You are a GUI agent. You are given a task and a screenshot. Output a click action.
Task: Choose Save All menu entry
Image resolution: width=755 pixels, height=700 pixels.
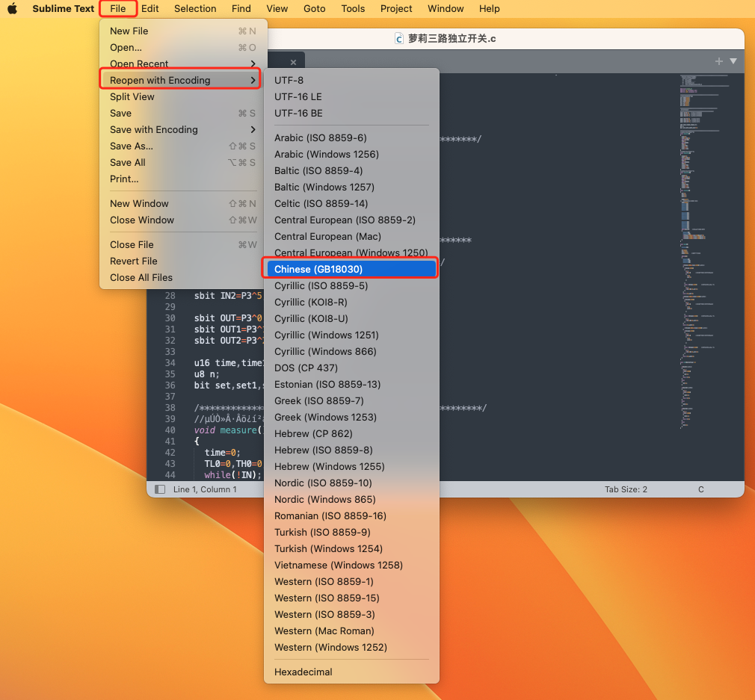click(x=183, y=162)
